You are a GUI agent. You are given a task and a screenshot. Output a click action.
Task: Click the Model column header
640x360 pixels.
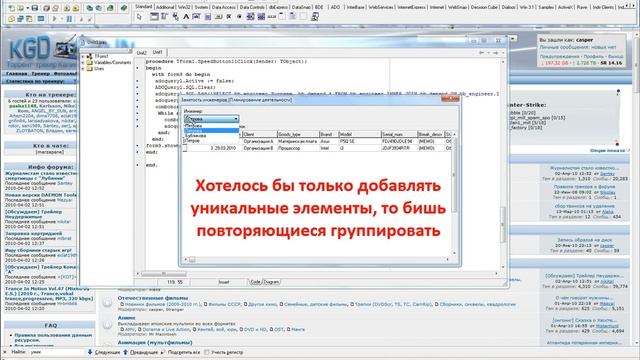[x=360, y=134]
